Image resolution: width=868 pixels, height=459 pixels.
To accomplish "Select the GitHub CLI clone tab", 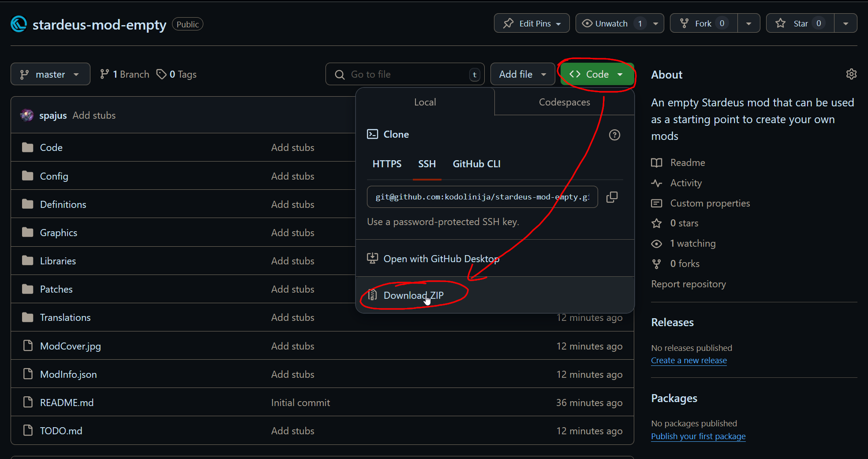I will point(476,164).
